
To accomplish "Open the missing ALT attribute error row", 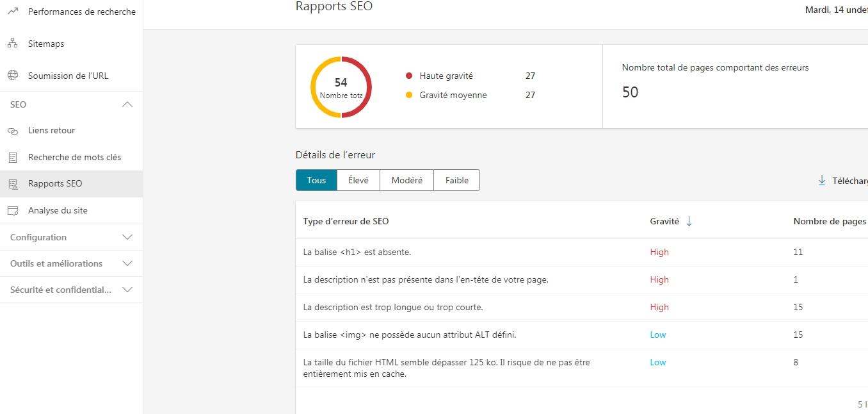I will (x=410, y=335).
